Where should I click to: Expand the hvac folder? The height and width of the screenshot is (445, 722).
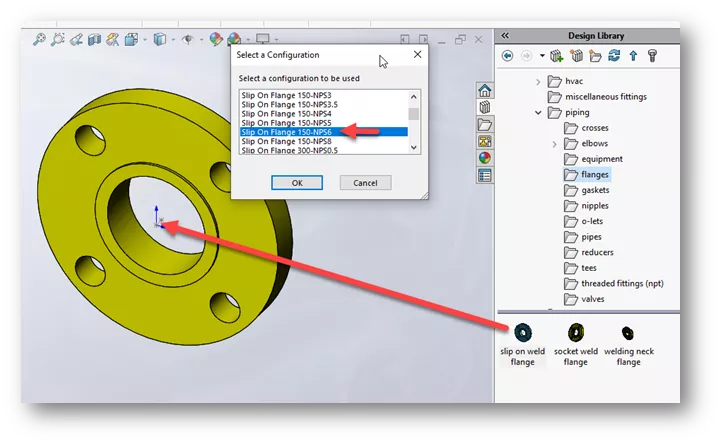(x=538, y=82)
